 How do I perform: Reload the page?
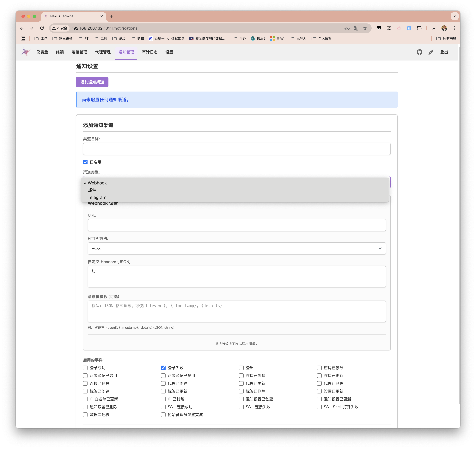(x=42, y=28)
